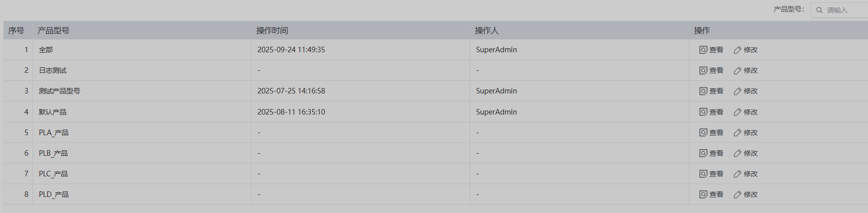Click 修改 link for PLC_产品
The height and width of the screenshot is (213, 868).
click(x=750, y=174)
